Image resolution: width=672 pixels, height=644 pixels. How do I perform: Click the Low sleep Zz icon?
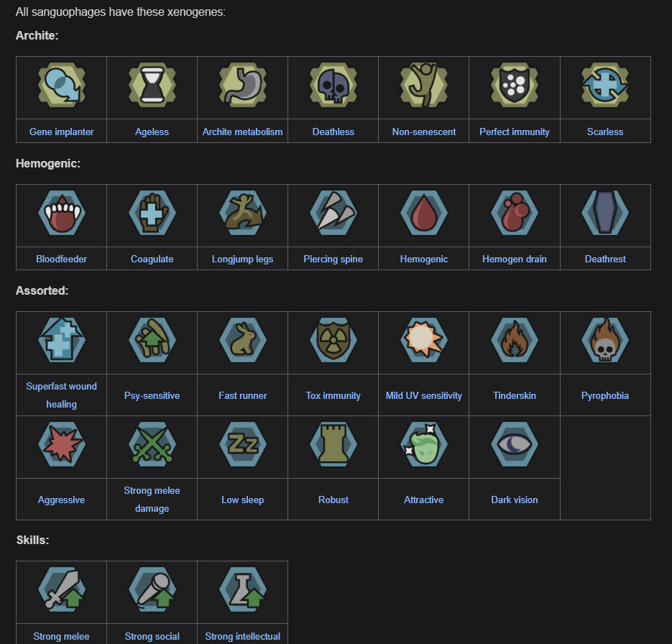[x=243, y=444]
